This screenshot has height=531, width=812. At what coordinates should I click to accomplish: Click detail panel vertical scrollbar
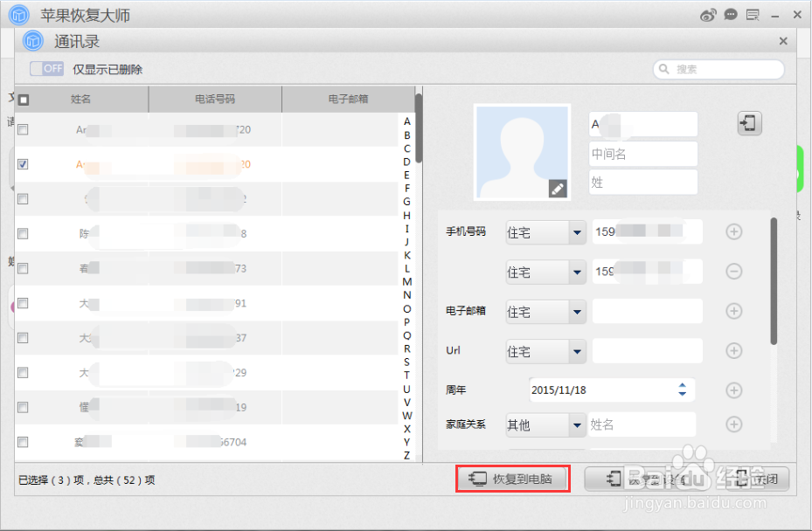point(774,281)
